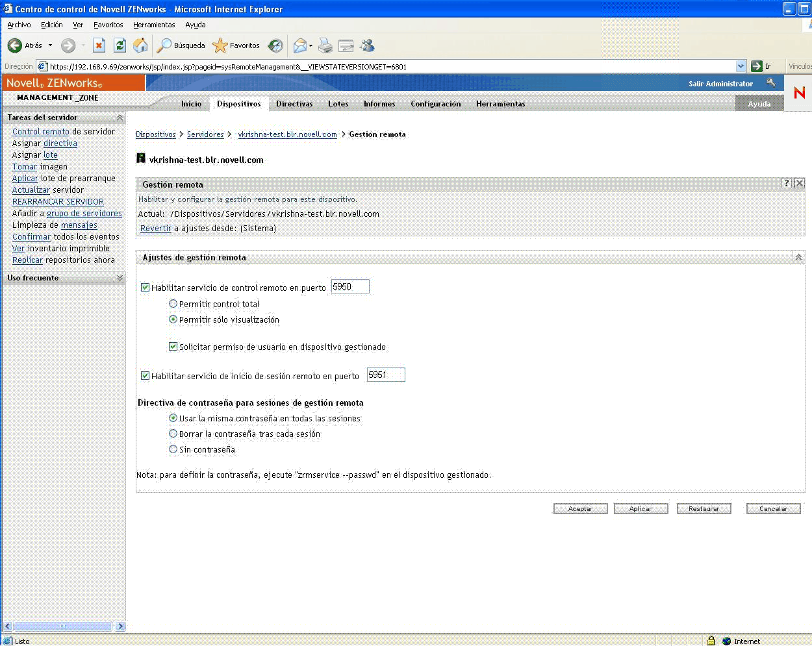Screen dimensions: 812x646
Task: Collapse Ajustes de gestión remota section
Action: pyautogui.click(x=798, y=258)
